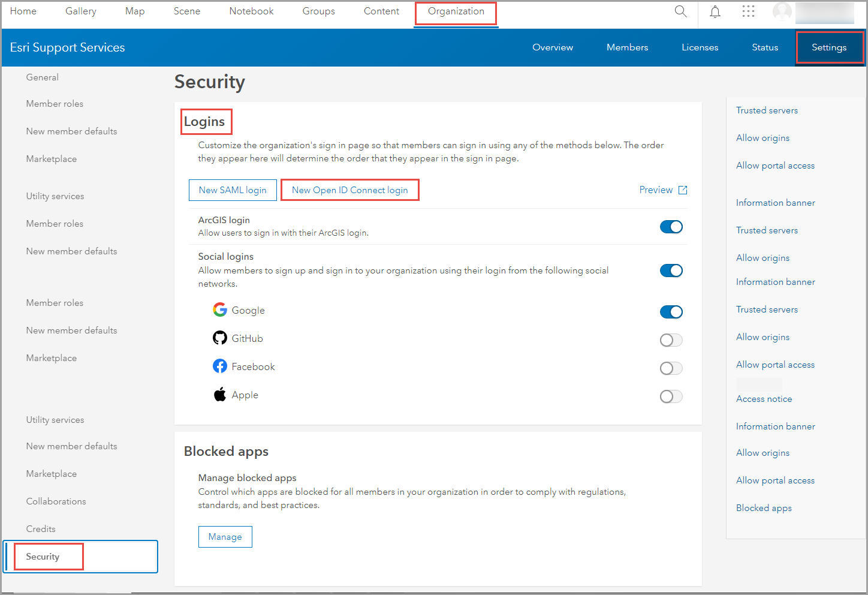The height and width of the screenshot is (595, 868).
Task: Click the Security page heading
Action: (210, 82)
